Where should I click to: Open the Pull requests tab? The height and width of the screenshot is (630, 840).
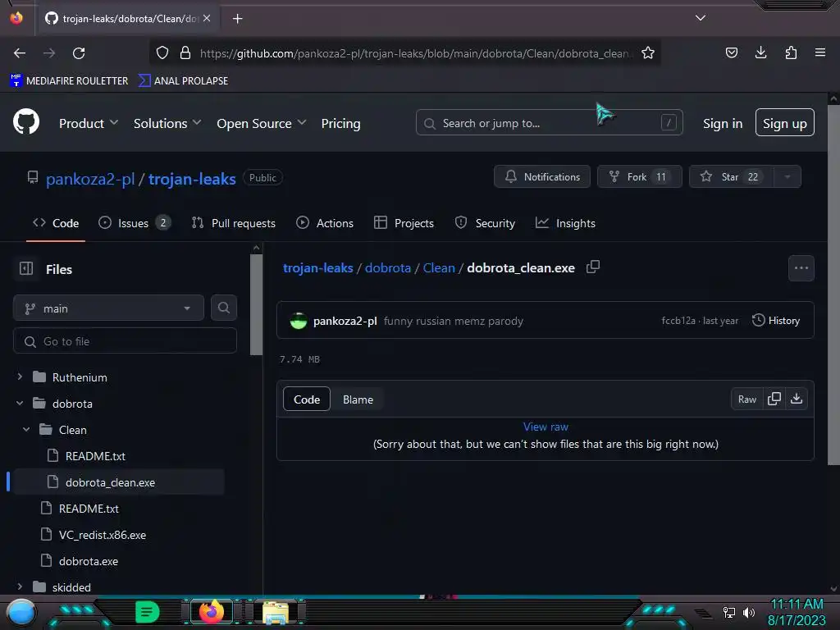point(234,223)
